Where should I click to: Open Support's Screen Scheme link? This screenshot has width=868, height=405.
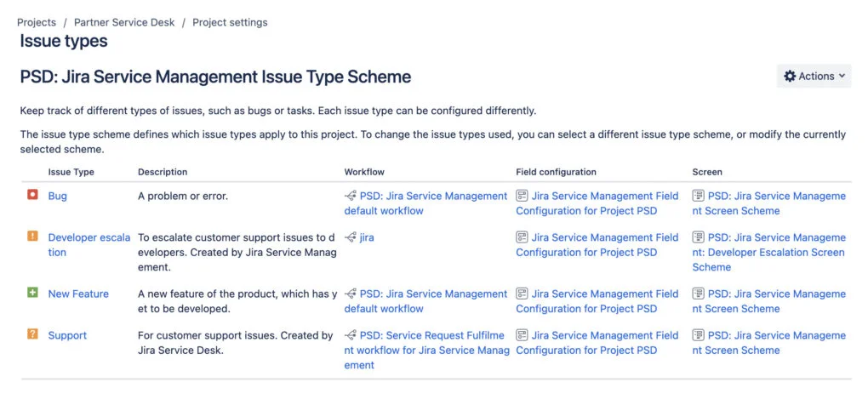coord(769,343)
